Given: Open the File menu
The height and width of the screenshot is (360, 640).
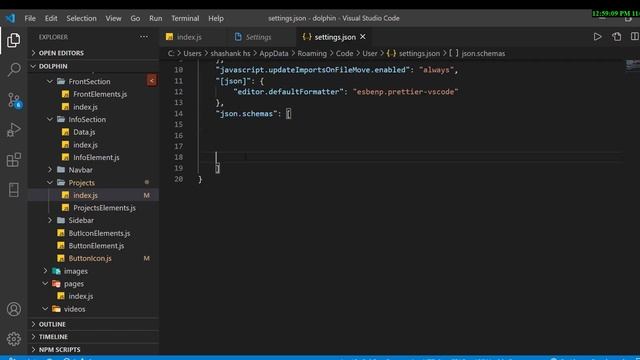Looking at the screenshot, I should 30,18.
